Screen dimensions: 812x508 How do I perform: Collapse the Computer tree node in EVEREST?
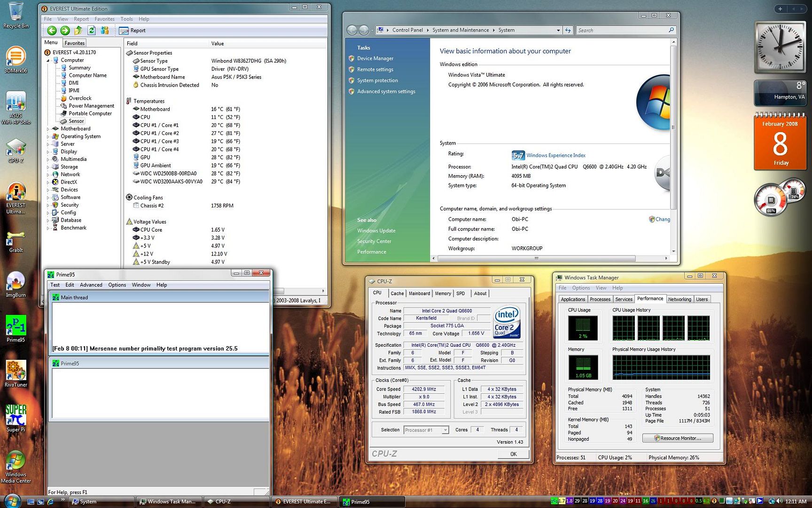48,61
